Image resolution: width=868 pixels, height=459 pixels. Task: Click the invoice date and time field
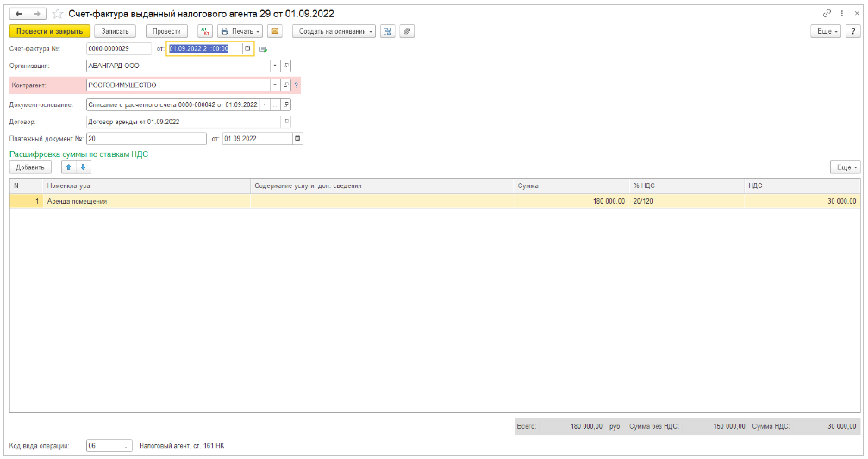click(x=204, y=49)
